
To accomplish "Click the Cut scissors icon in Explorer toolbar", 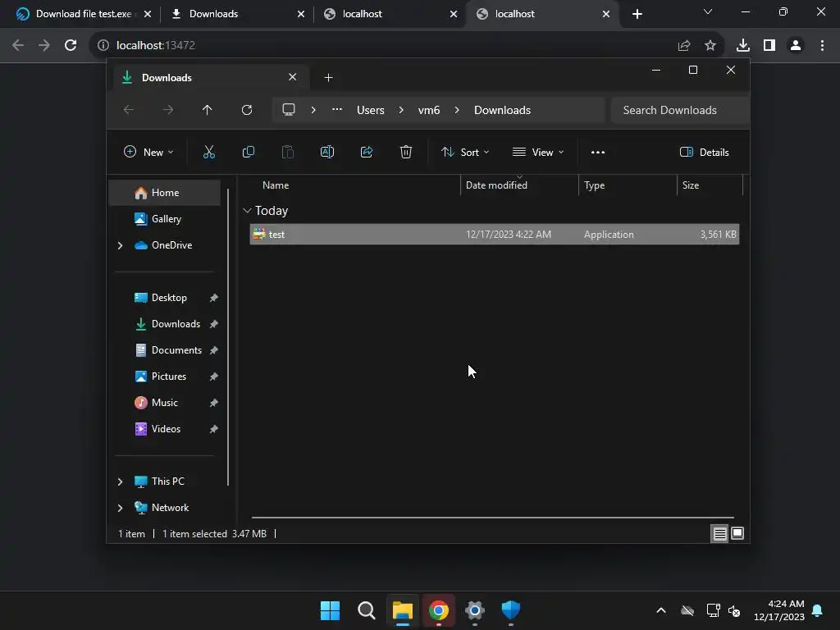I will 209,152.
